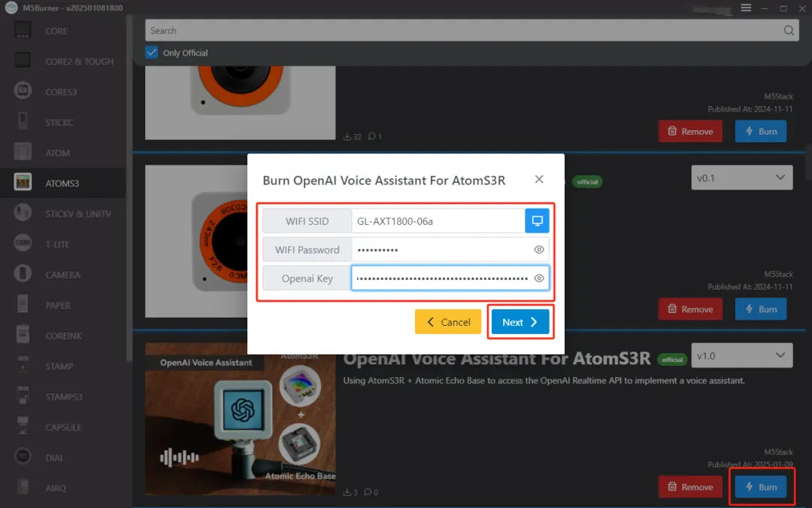
Task: Click the STICKV & UNITV device icon
Action: click(23, 213)
